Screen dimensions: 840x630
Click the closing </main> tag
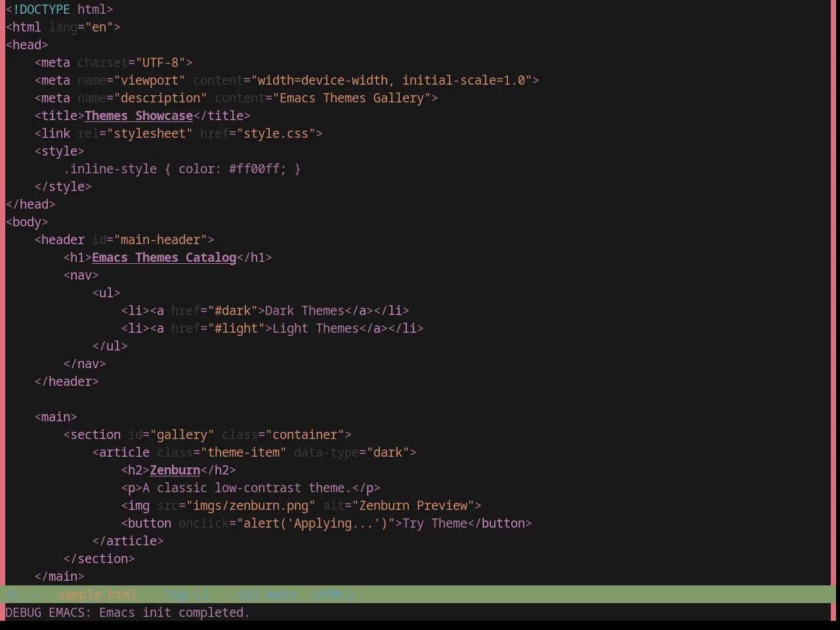(59, 576)
